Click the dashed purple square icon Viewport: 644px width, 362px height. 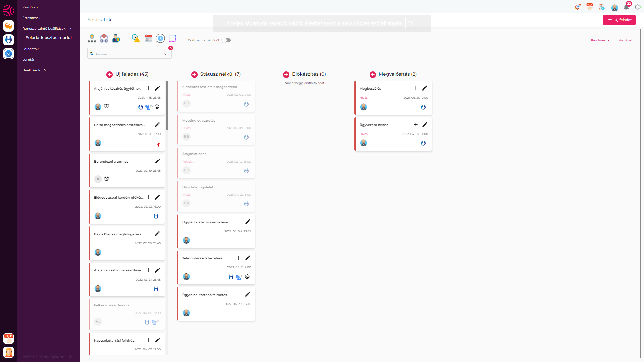[x=172, y=38]
